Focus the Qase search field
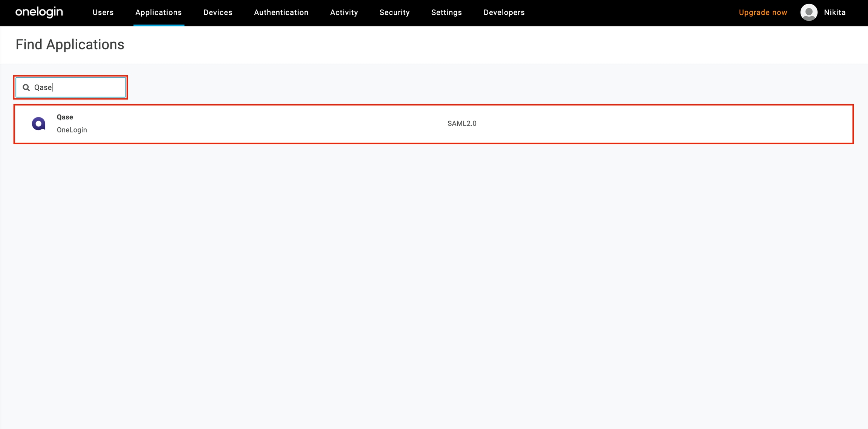The width and height of the screenshot is (868, 429). click(x=71, y=87)
